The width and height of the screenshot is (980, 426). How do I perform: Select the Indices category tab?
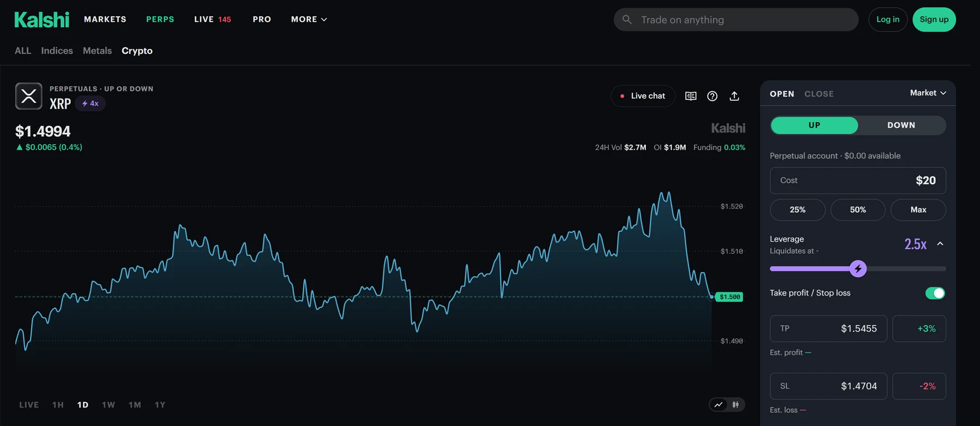click(x=57, y=51)
